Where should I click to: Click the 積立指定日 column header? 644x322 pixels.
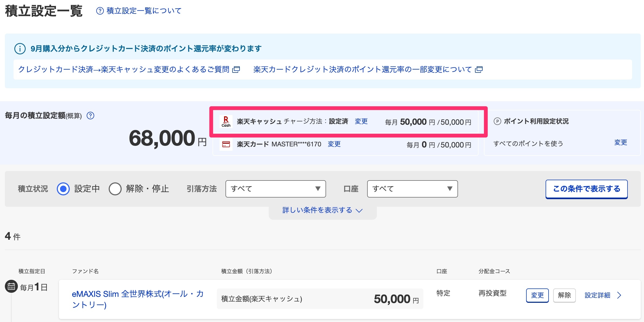32,271
